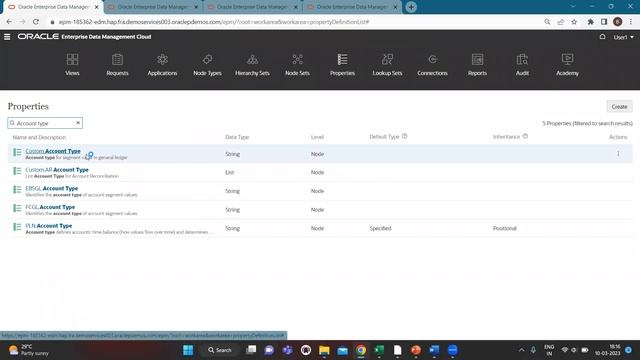Screen dimensions: 640x360
Task: Click the Default Type help icon
Action: [x=404, y=136]
